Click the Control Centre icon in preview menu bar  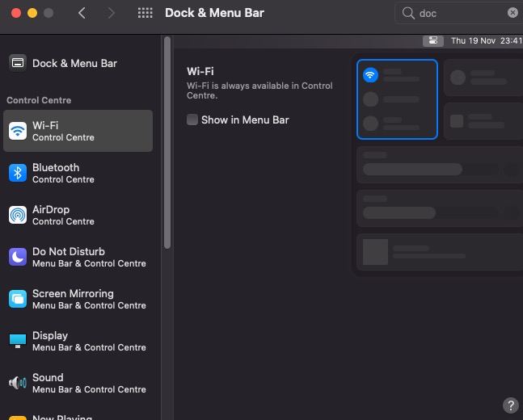(x=433, y=40)
